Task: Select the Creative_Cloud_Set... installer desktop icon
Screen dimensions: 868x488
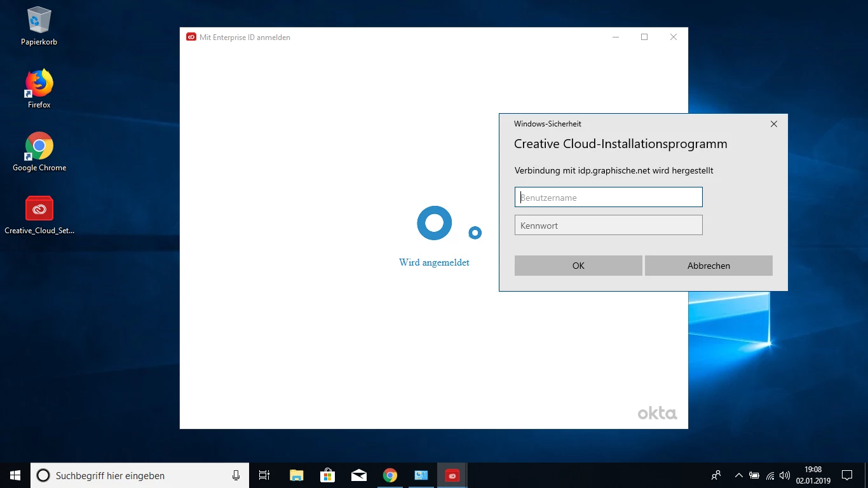Action: 39,215
